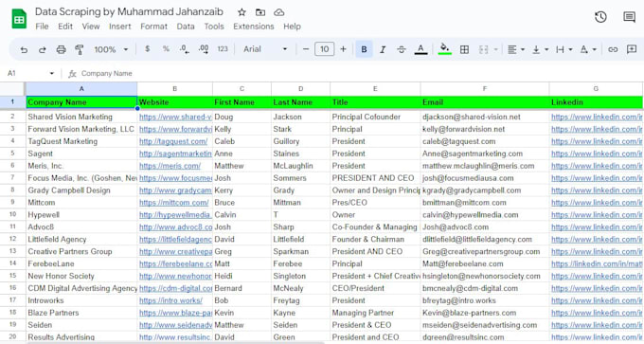Expand merge cells options arrow

pyautogui.click(x=495, y=49)
